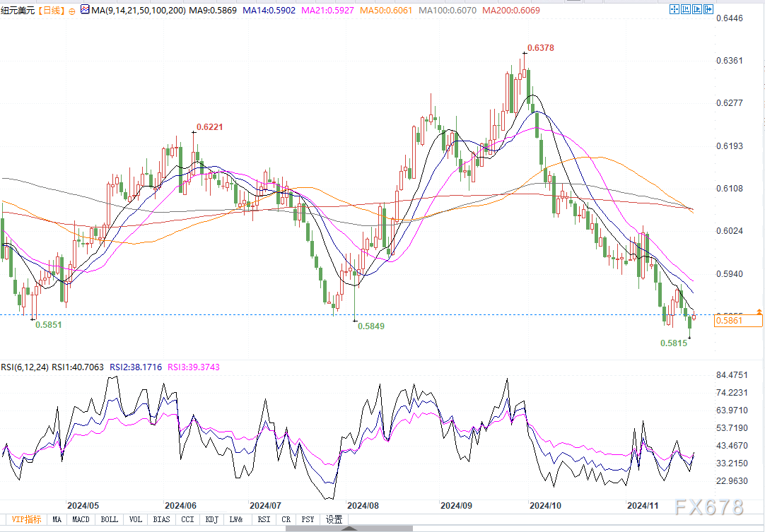Open RSI(6,12,24) parameter label
765x532 pixels.
[x=25, y=367]
